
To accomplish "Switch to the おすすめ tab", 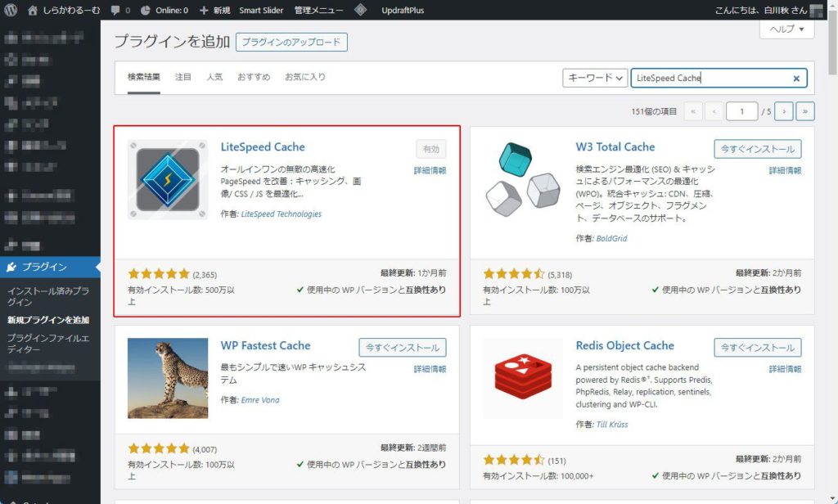I will click(254, 77).
